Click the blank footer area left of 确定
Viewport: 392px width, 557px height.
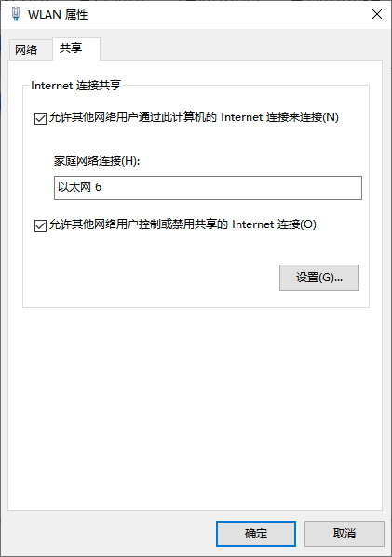pos(108,534)
